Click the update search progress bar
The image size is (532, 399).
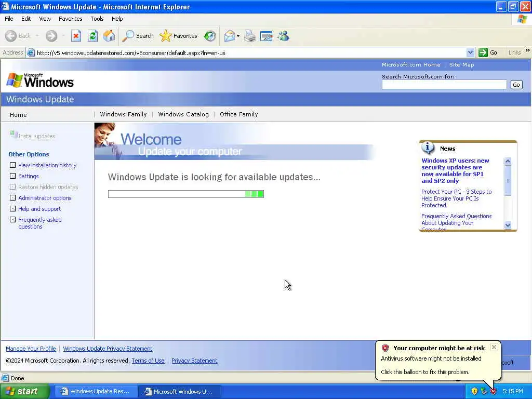click(185, 194)
